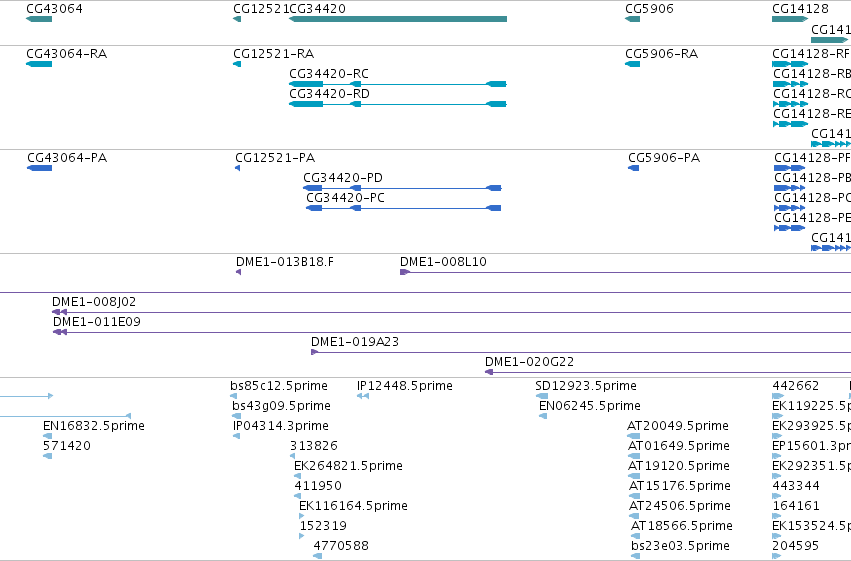Select transcript CG14128-RF label
Image resolution: width=851 pixels, height=561 pixels.
(x=811, y=54)
